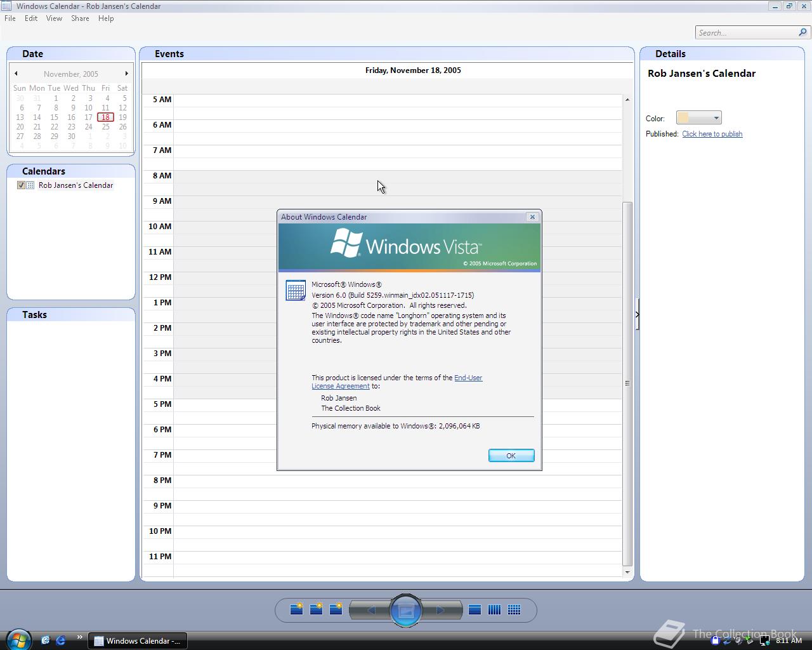This screenshot has width=812, height=650.
Task: Open the Help menu
Action: click(x=106, y=18)
